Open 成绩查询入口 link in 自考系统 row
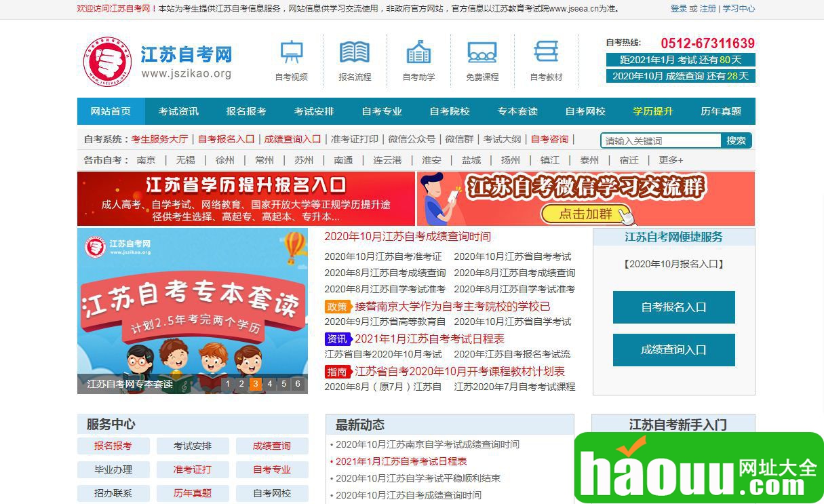Image resolution: width=824 pixels, height=504 pixels. [x=292, y=139]
